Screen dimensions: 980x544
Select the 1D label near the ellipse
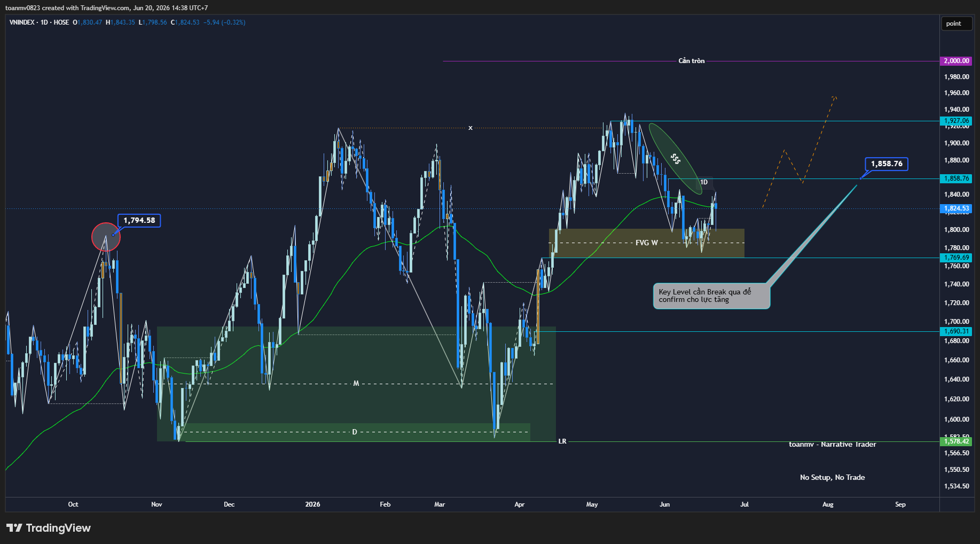pos(704,182)
